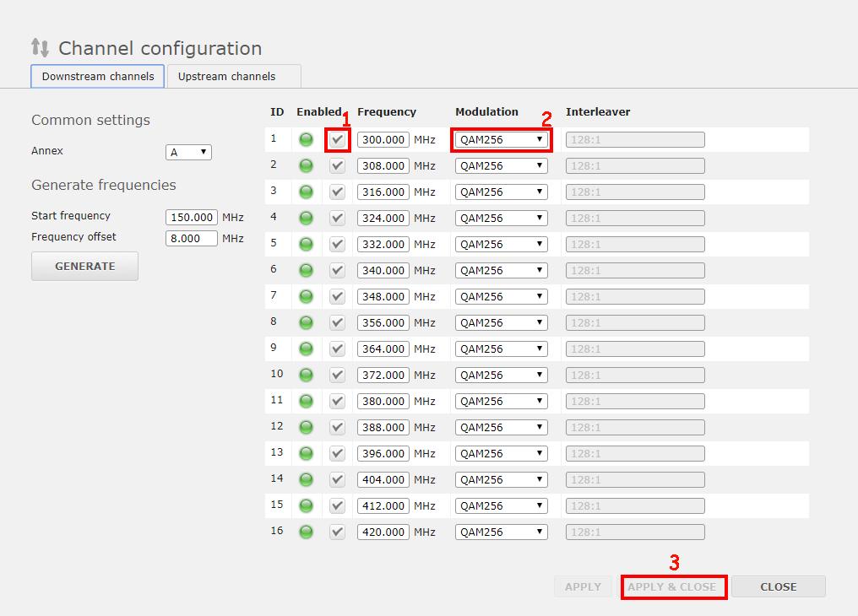Click the Modulation column header
Screen dimensions: 858x616
click(x=486, y=112)
